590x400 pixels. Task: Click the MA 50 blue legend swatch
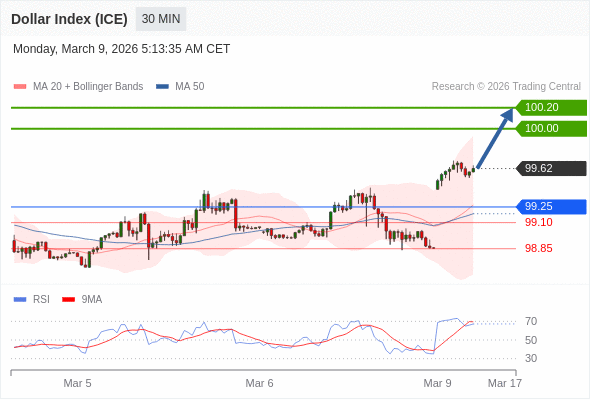(162, 87)
